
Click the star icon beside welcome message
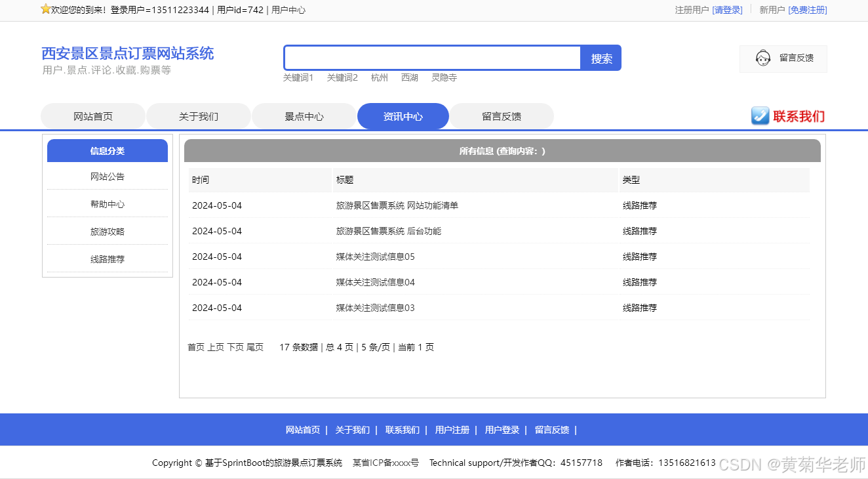[45, 9]
